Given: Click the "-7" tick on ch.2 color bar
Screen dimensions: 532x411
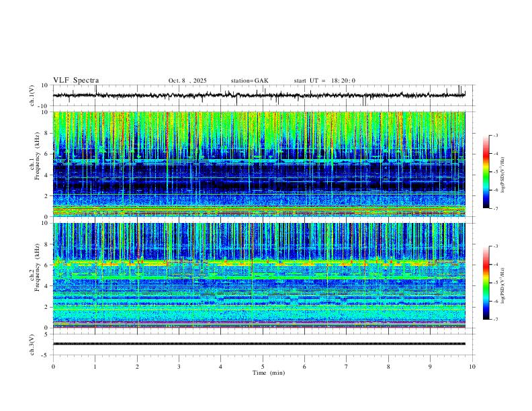Looking at the screenshot, I should coord(495,320).
